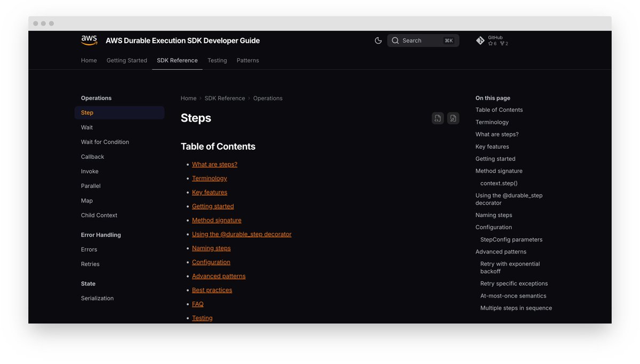
Task: Open the Method signature link in the contents list
Action: coord(217,220)
